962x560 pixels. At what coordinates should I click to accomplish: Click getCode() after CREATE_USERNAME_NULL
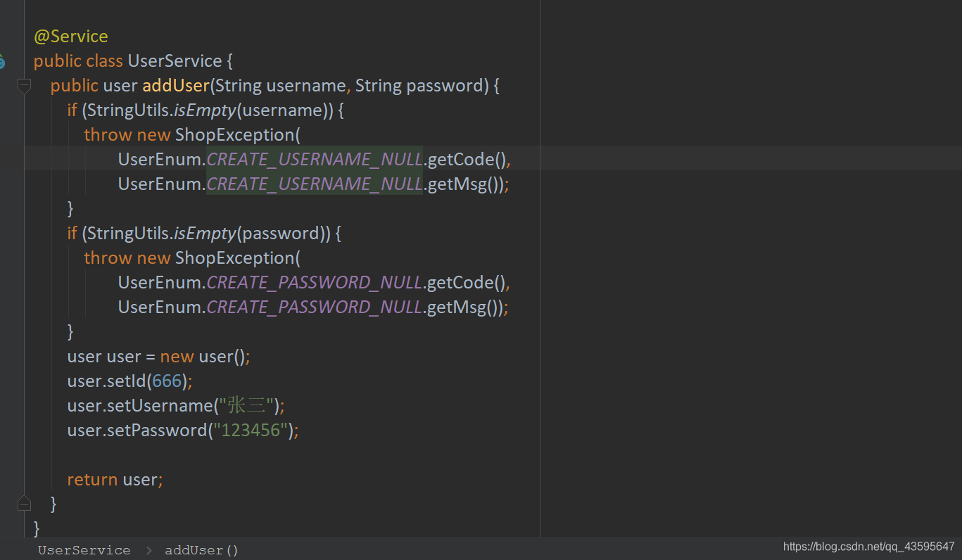[x=467, y=160]
